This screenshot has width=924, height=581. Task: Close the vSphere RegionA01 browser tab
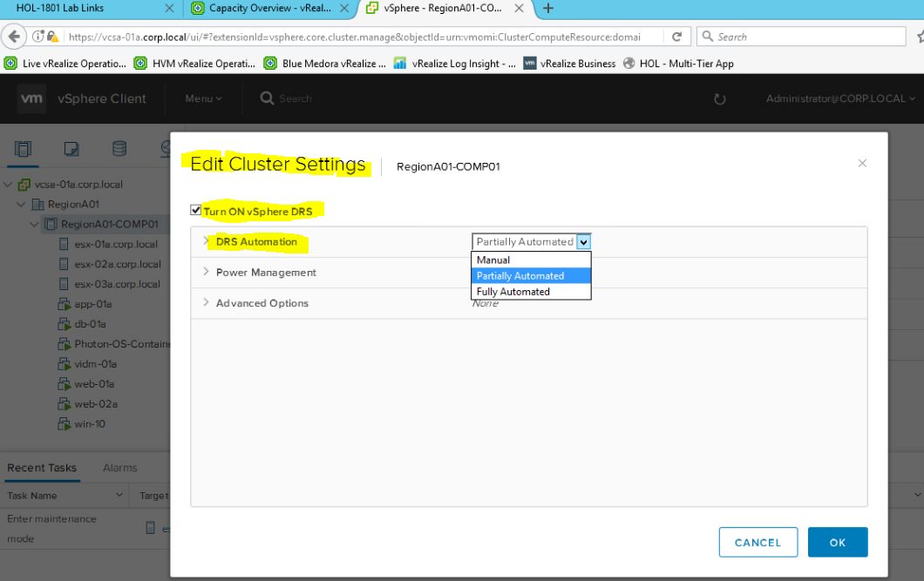(x=519, y=8)
